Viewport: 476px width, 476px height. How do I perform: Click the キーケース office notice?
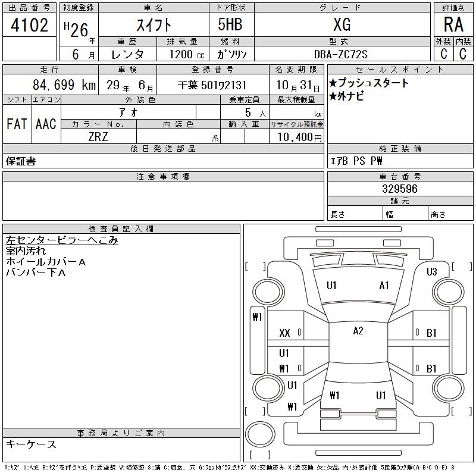31,444
